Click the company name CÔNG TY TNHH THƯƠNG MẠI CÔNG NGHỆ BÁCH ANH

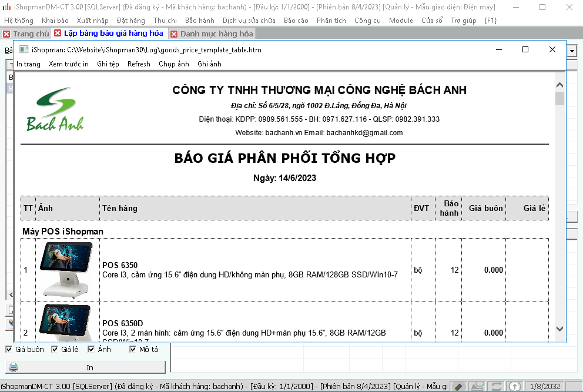click(x=319, y=90)
